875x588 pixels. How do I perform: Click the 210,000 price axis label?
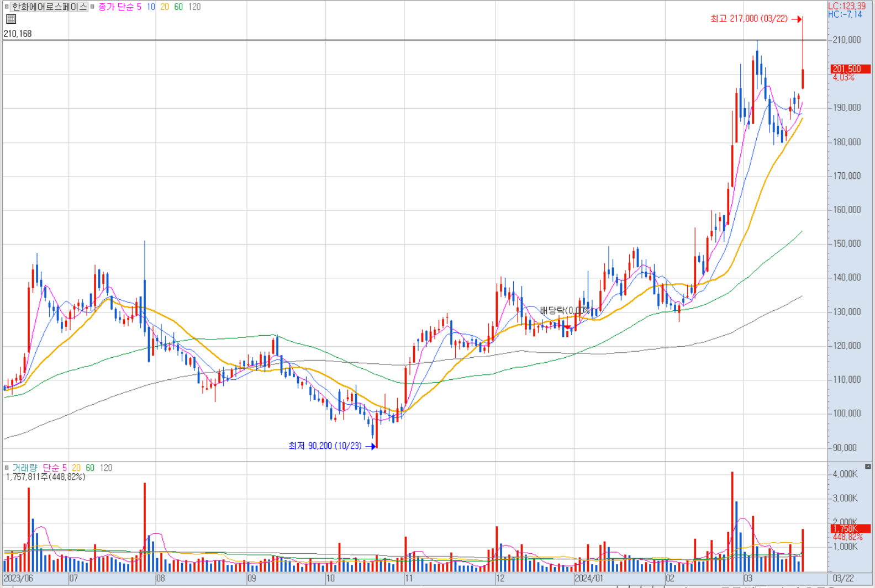click(x=847, y=40)
